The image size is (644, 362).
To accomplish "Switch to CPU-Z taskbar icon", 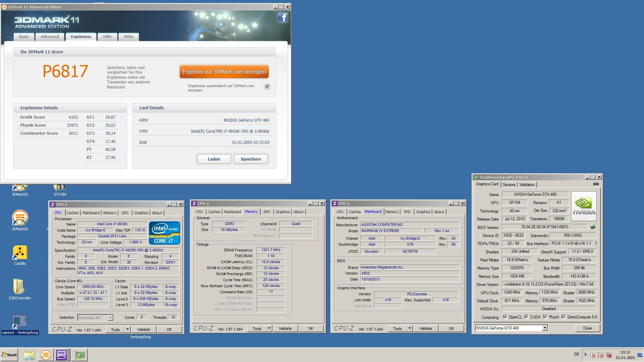I will [x=62, y=355].
